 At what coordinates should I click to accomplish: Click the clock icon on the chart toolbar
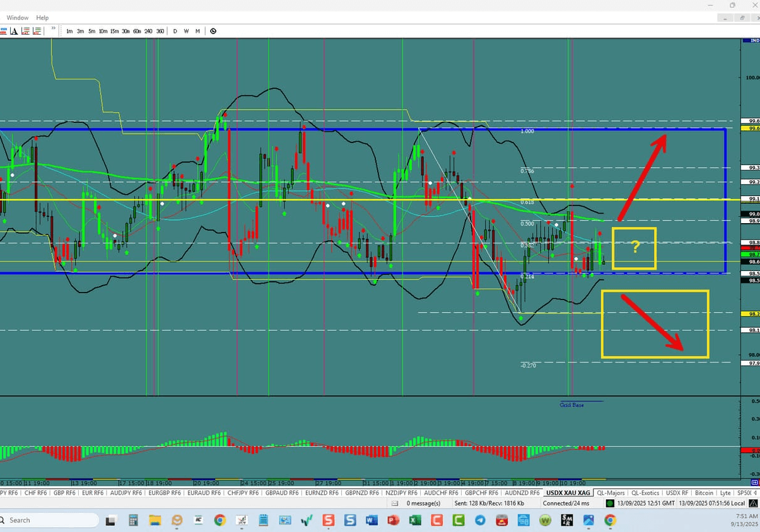[213, 31]
